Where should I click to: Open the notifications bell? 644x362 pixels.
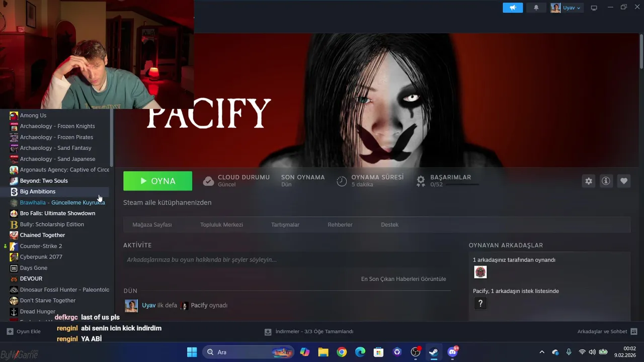536,8
